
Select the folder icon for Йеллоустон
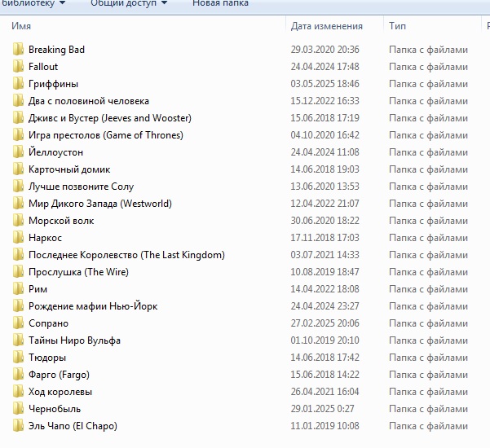(18, 152)
